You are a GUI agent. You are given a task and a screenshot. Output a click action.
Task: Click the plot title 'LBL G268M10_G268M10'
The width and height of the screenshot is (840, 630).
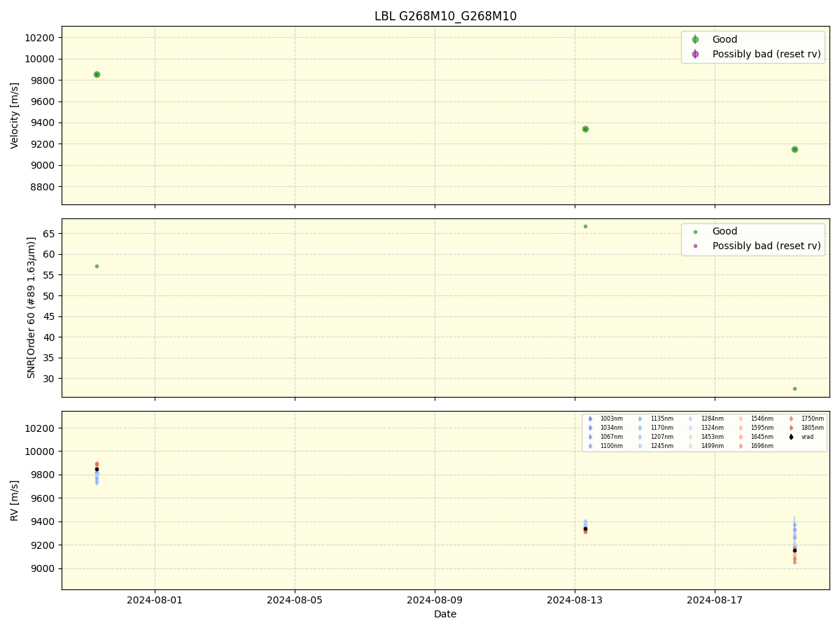pyautogui.click(x=445, y=16)
